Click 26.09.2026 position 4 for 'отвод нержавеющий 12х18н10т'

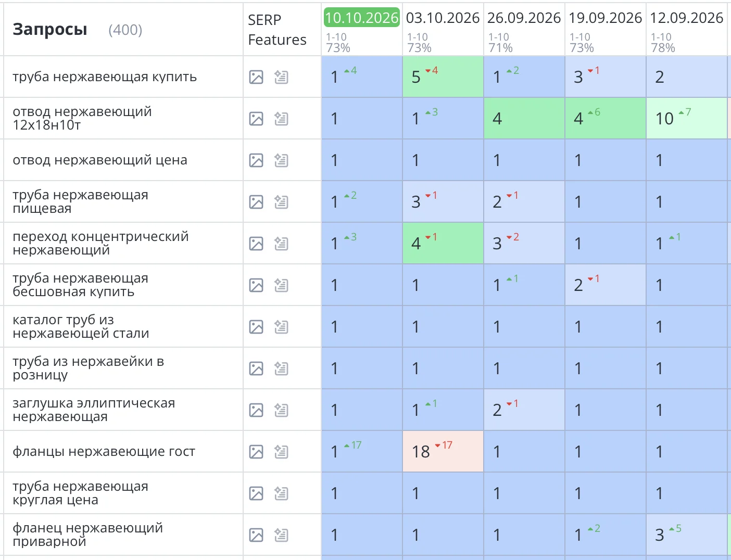(x=524, y=118)
